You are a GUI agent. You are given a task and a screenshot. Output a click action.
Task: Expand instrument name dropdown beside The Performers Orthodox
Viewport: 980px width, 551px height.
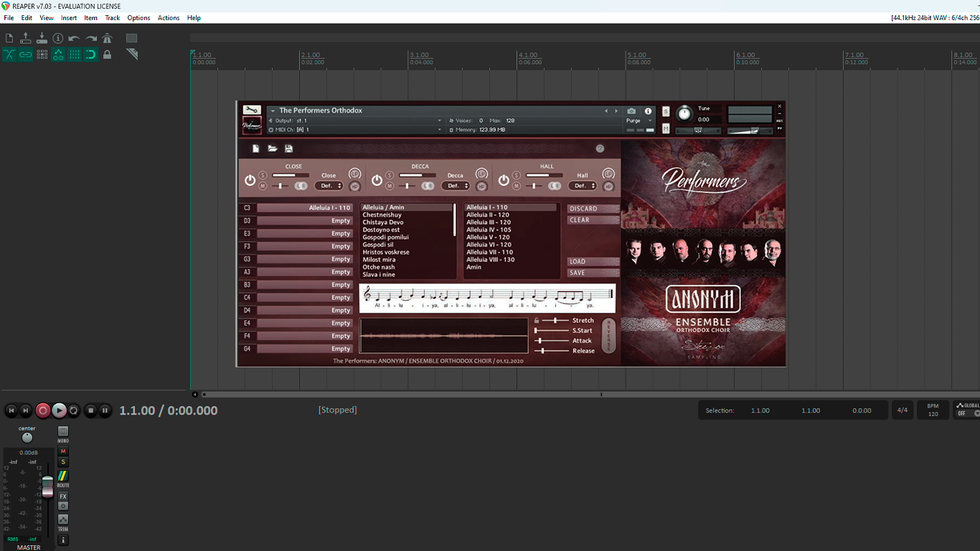[273, 110]
